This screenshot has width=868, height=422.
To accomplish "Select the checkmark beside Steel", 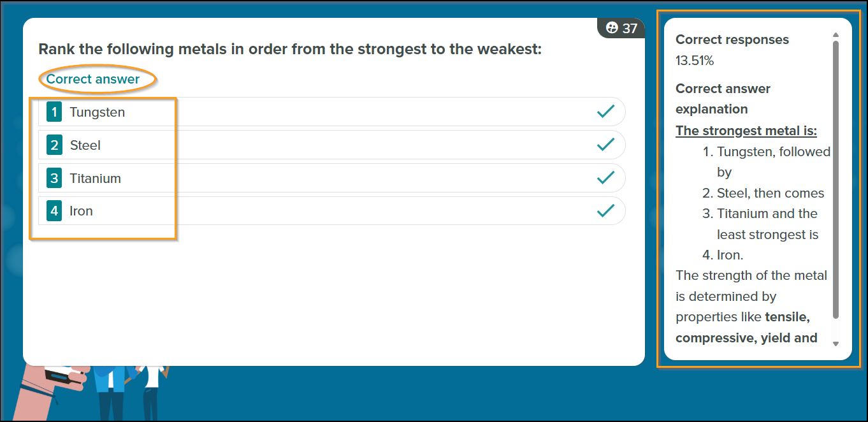I will 605,145.
